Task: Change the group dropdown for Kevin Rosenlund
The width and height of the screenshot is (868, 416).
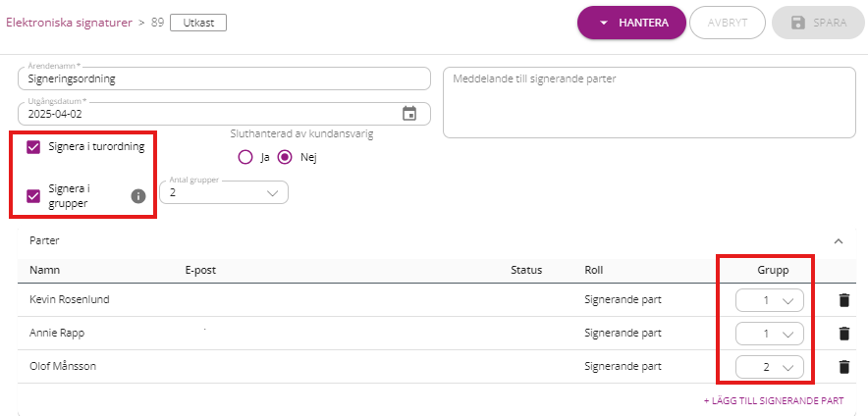Action: tap(769, 300)
